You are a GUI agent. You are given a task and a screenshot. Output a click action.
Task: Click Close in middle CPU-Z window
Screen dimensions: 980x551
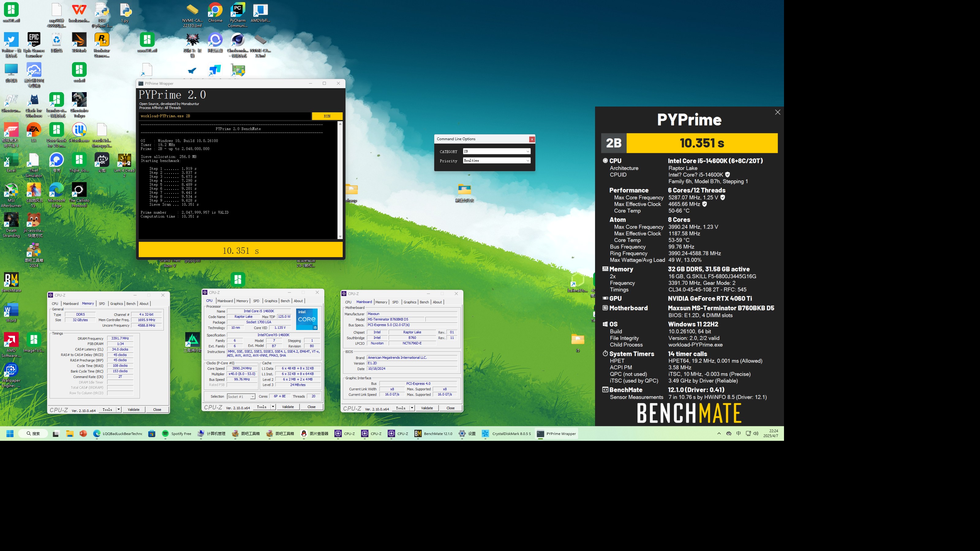tap(311, 407)
